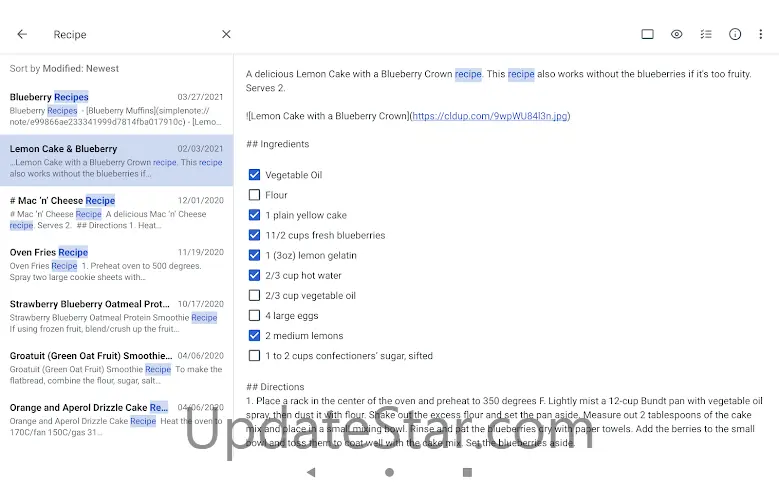Uncheck 2/3 cup hot water
Viewport: 779px width, 487px height.
point(254,275)
